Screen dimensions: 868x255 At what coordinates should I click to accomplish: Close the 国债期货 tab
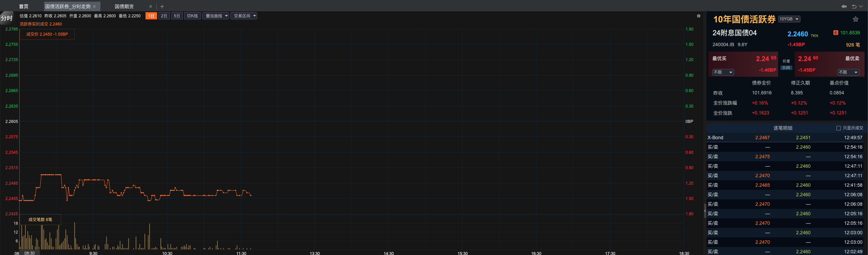point(151,6)
